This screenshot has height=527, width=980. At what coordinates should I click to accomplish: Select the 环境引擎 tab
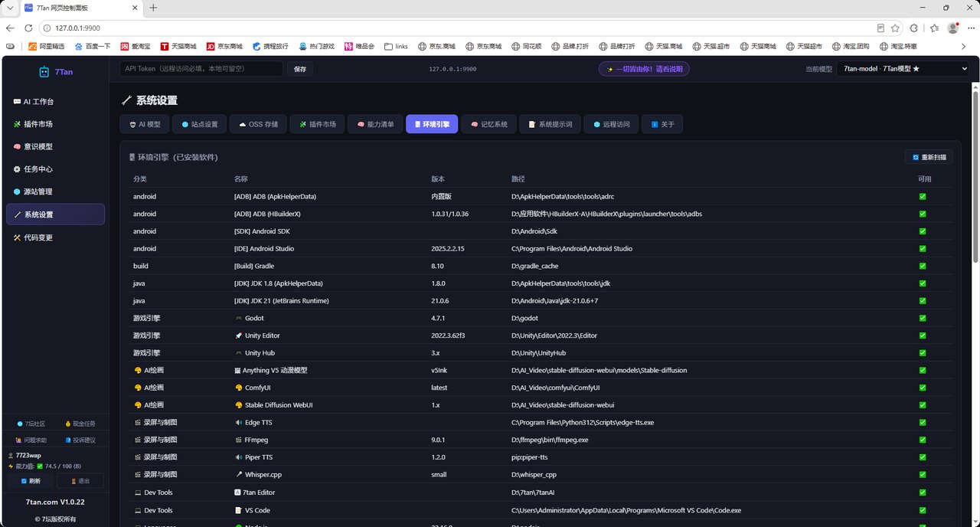(432, 124)
